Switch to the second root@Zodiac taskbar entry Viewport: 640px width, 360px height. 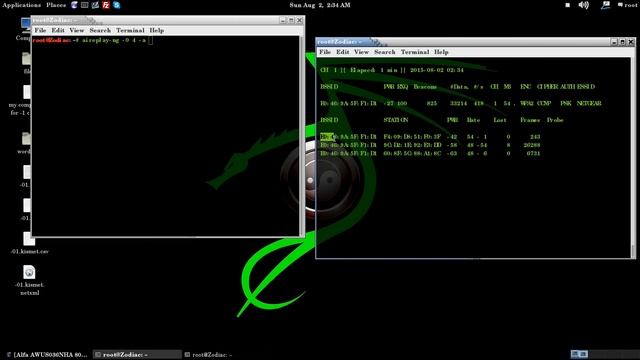click(x=209, y=355)
